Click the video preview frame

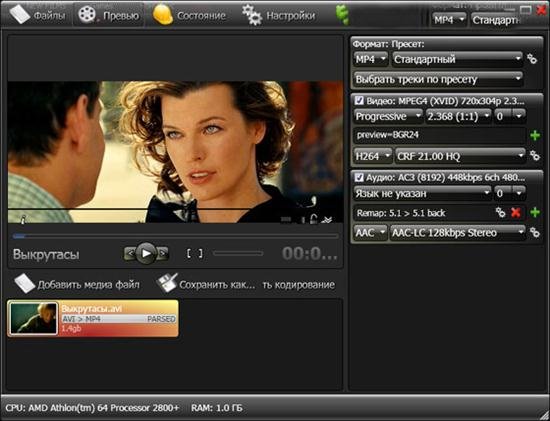[x=175, y=152]
